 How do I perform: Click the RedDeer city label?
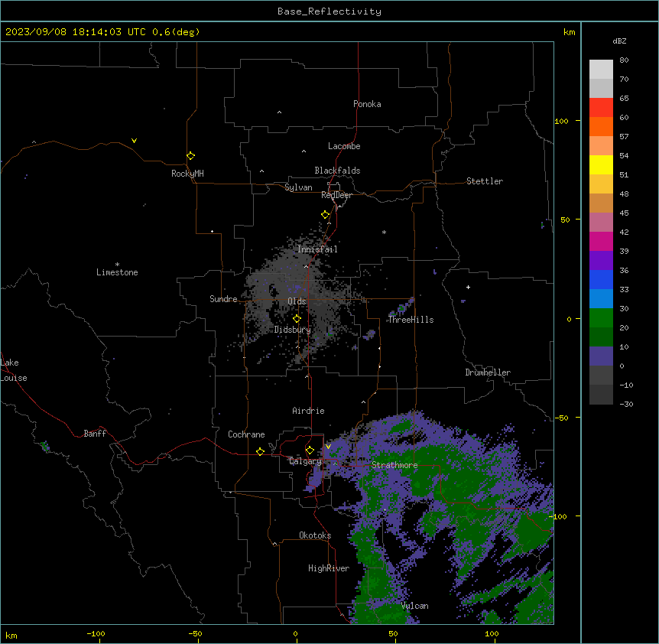pos(336,195)
